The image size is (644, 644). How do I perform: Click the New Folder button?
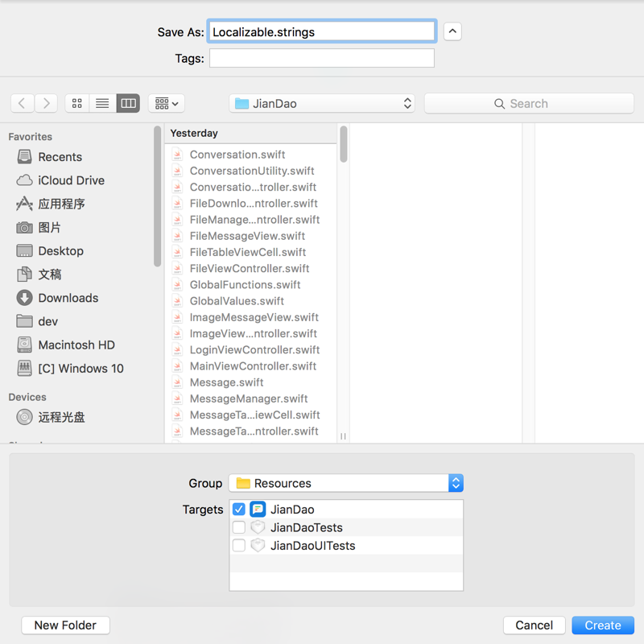[65, 625]
